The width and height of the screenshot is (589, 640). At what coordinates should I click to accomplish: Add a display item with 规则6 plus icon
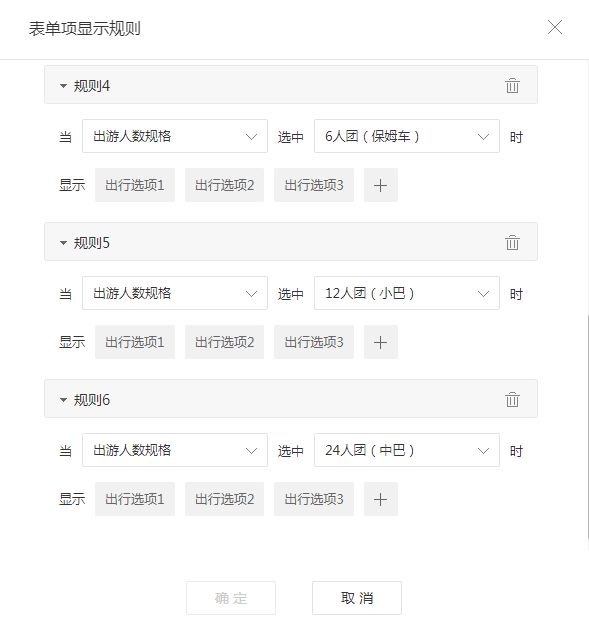(380, 499)
